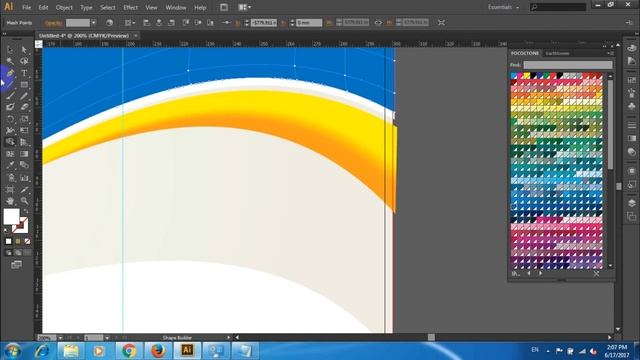Screen dimensions: 640x360
Task: Open the Opacity value dropdown
Action: click(93, 23)
